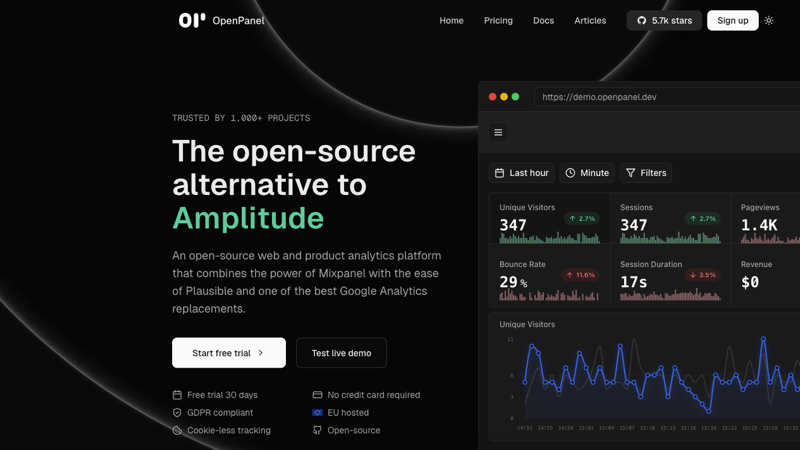Click the Unique Visitors chart title
The width and height of the screenshot is (800, 450).
(x=527, y=324)
